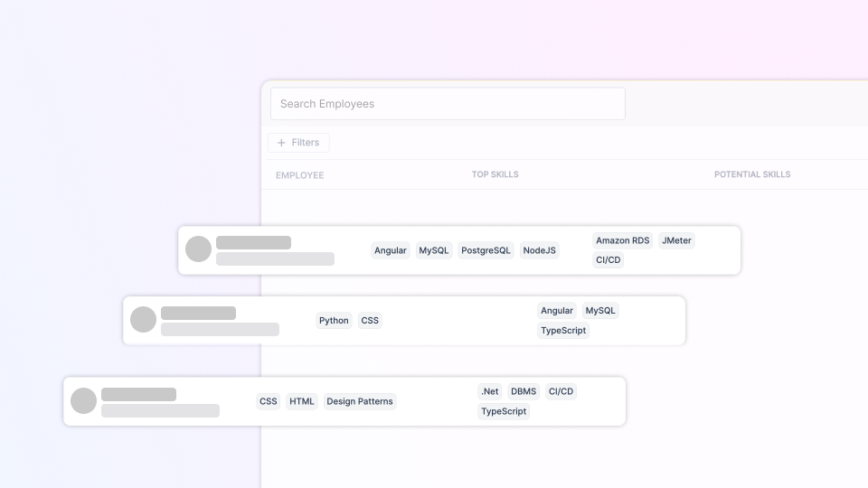This screenshot has height=488, width=868.
Task: Click the TOP SKILLS column header
Action: click(495, 174)
